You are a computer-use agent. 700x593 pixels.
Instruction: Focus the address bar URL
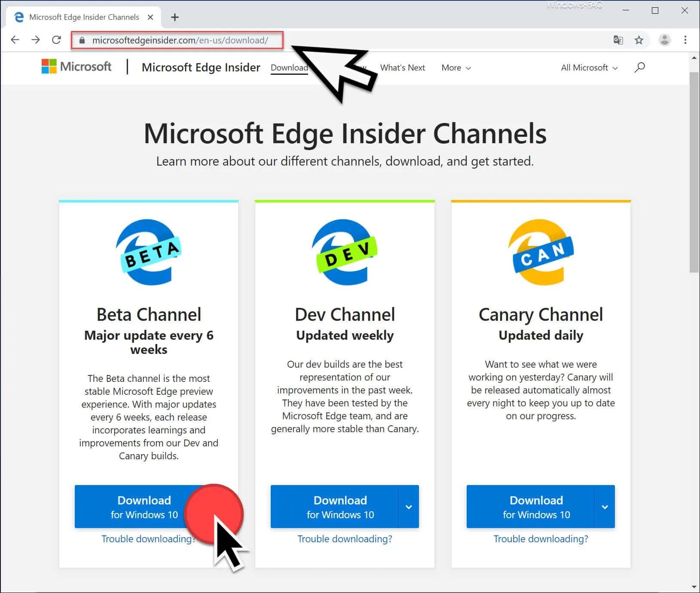[180, 40]
